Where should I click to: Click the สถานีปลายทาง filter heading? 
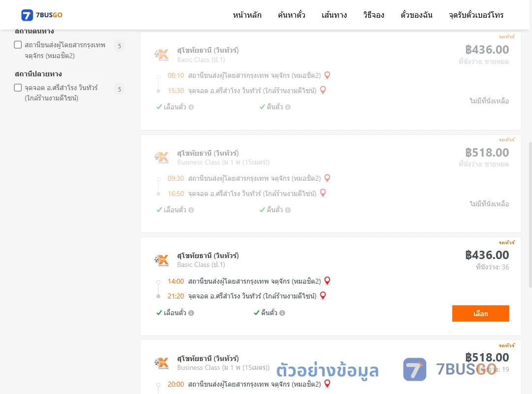click(38, 74)
